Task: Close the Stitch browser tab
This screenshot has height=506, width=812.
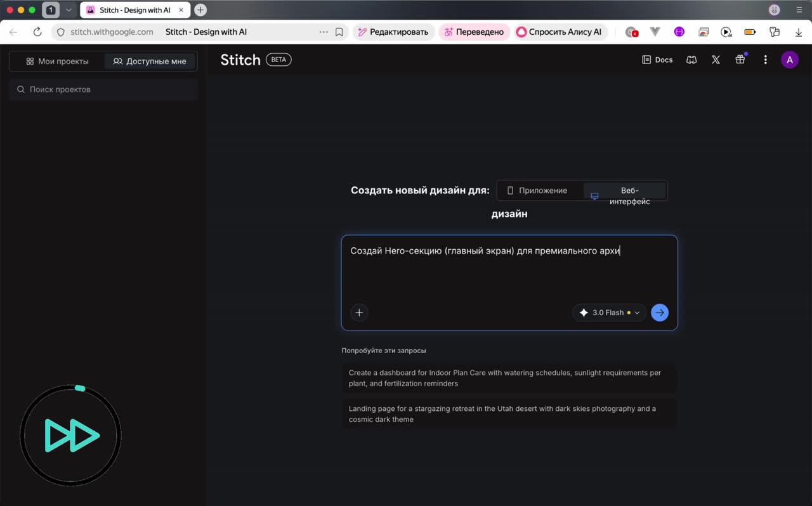Action: [x=181, y=10]
